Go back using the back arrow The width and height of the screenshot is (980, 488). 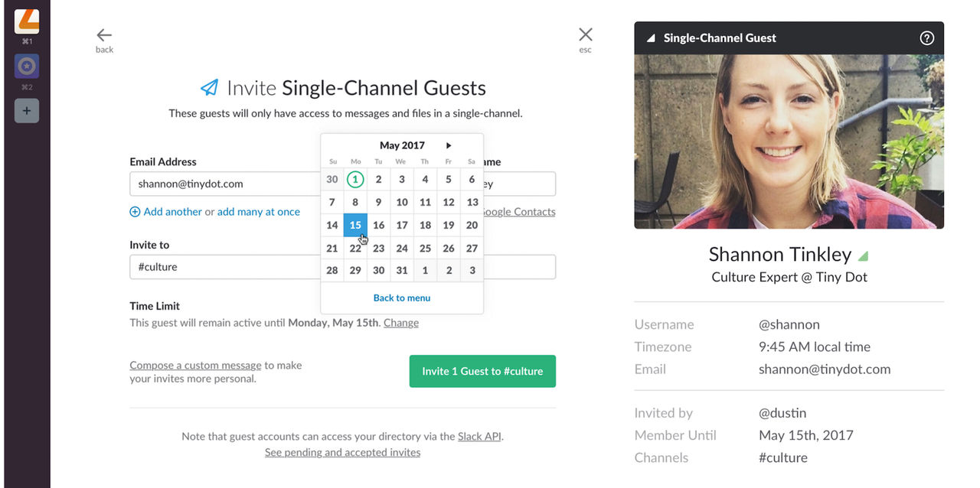[x=104, y=35]
